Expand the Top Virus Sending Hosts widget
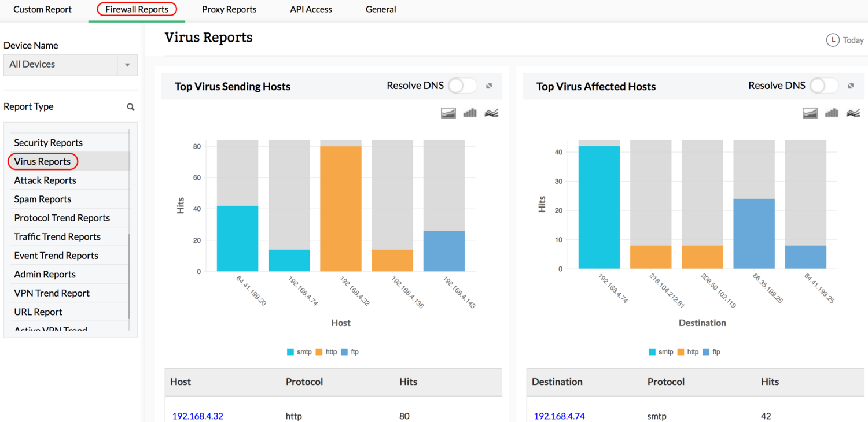Screen dimensions: 868x422 pos(489,86)
